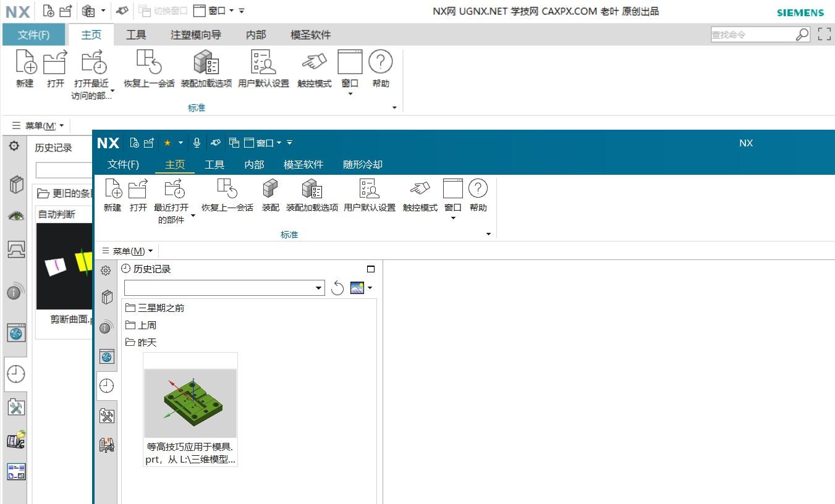Open 窗口 menu in front window title bar
835x504 pixels.
tap(263, 143)
